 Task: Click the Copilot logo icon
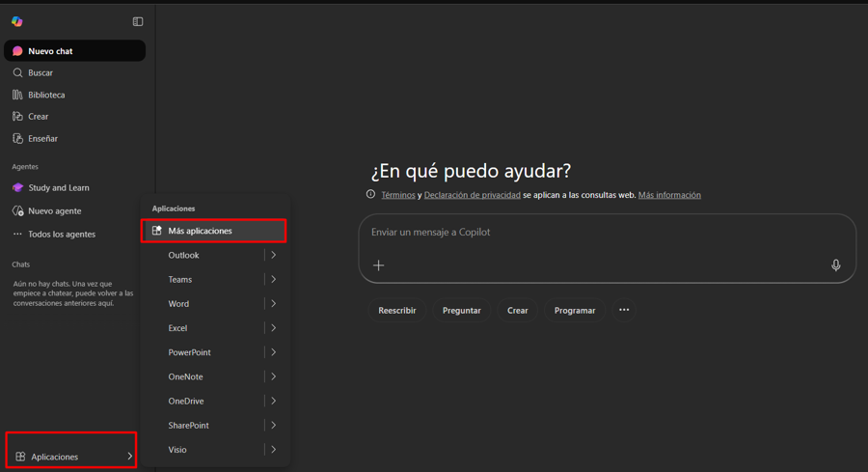17,21
